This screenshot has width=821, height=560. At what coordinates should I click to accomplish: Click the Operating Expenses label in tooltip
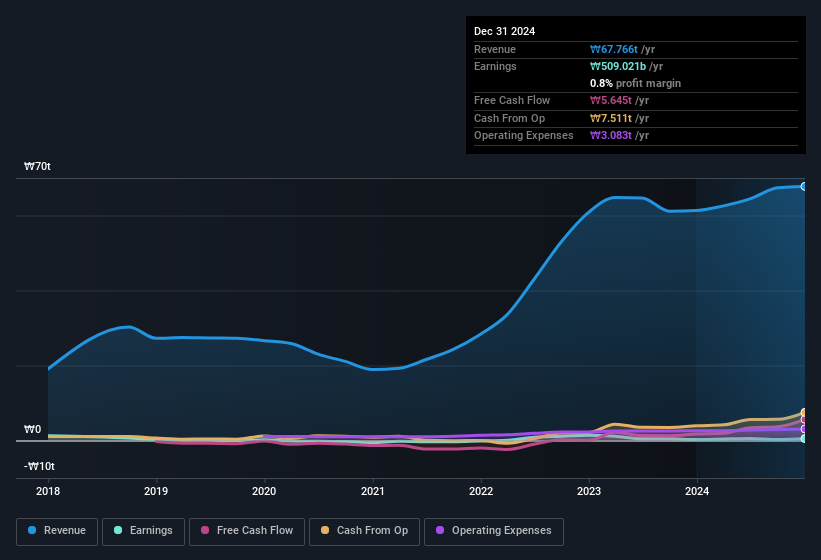[524, 135]
